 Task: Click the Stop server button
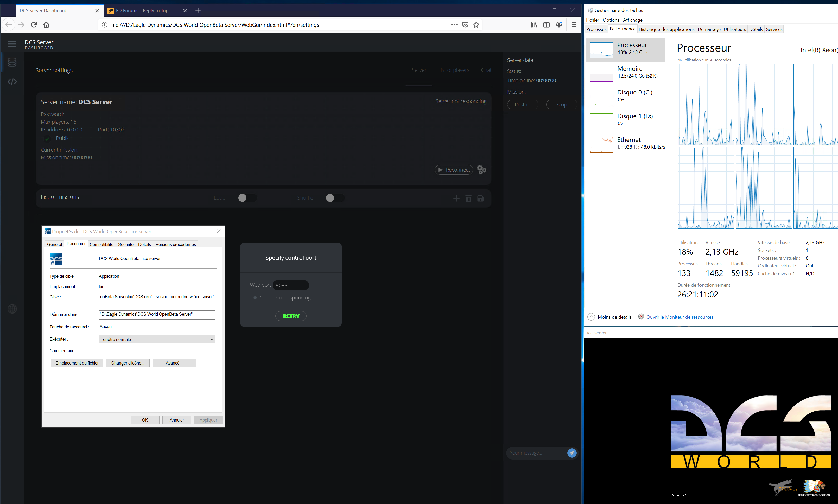pyautogui.click(x=562, y=105)
